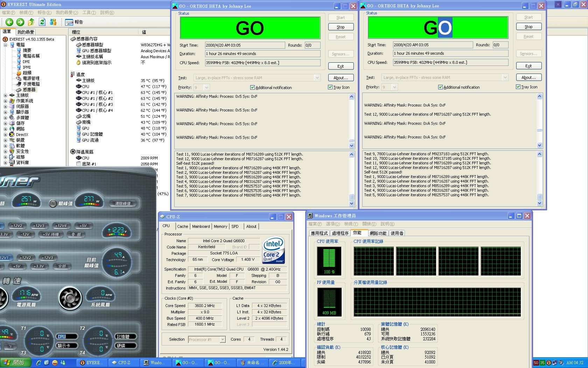This screenshot has height=368, width=588.
Task: Click the CPU 使用率 100% gauge
Action: click(329, 261)
